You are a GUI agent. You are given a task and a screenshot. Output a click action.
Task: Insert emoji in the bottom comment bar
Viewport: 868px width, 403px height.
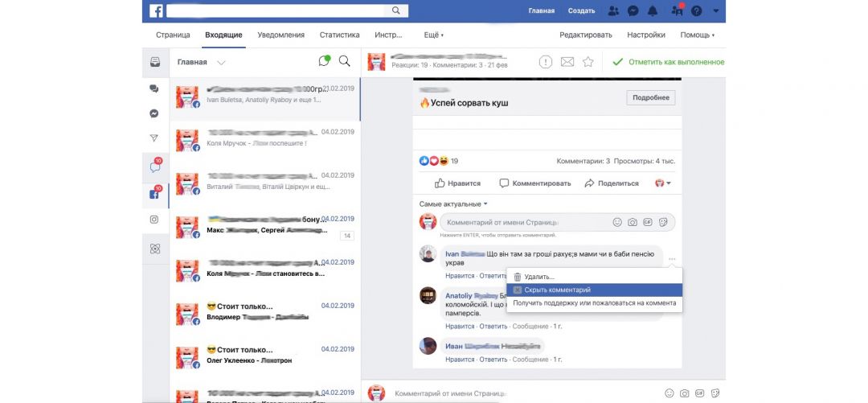pyautogui.click(x=669, y=393)
